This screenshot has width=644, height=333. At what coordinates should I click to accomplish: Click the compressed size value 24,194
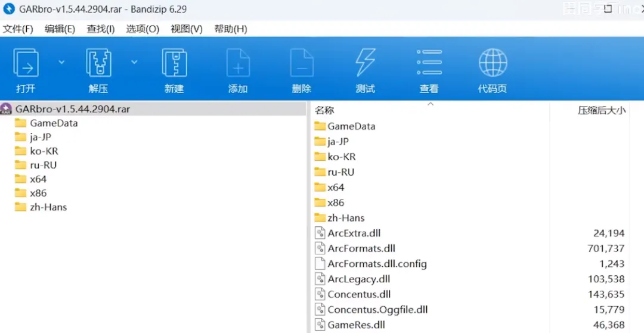point(609,234)
